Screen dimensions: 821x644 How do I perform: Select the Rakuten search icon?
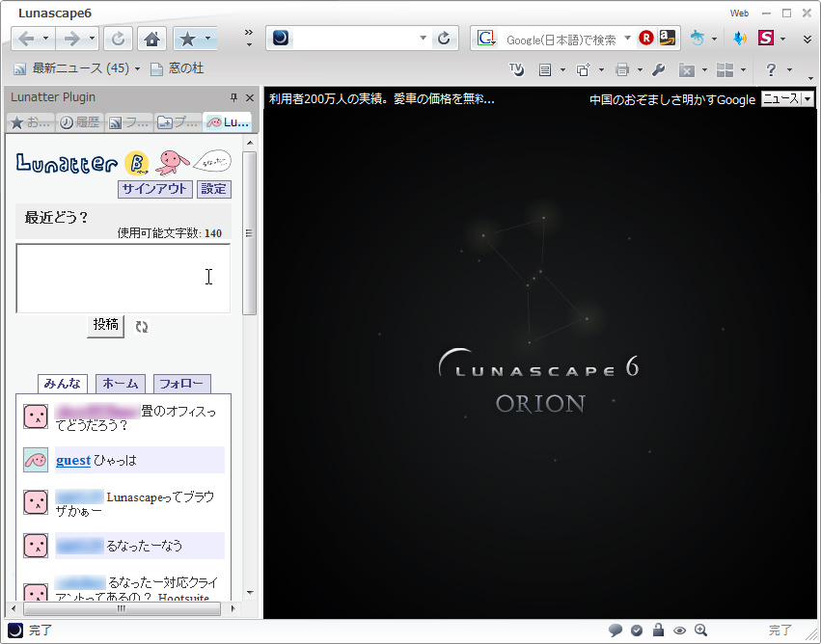point(646,39)
